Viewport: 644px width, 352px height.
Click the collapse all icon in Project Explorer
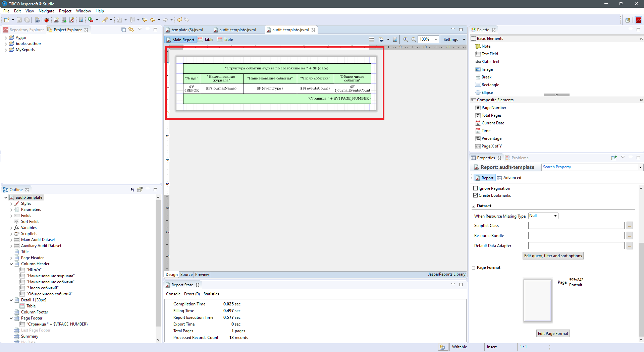point(123,30)
